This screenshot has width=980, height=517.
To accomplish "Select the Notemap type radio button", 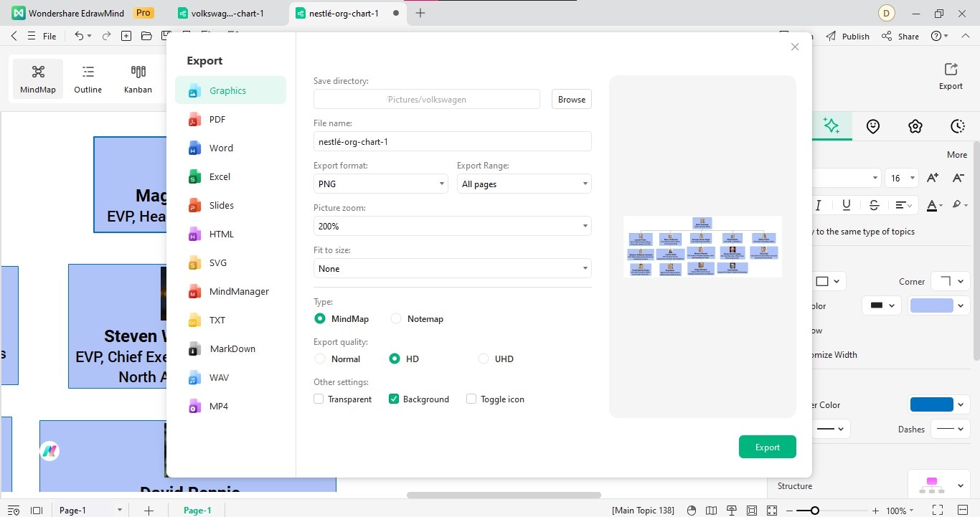I will [x=396, y=318].
